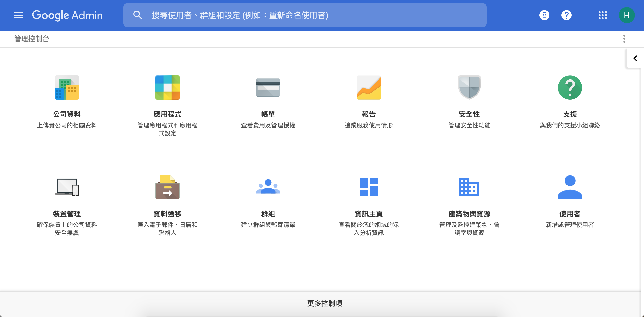
Task: Open the 裝置管理 device management icon
Action: [x=67, y=187]
